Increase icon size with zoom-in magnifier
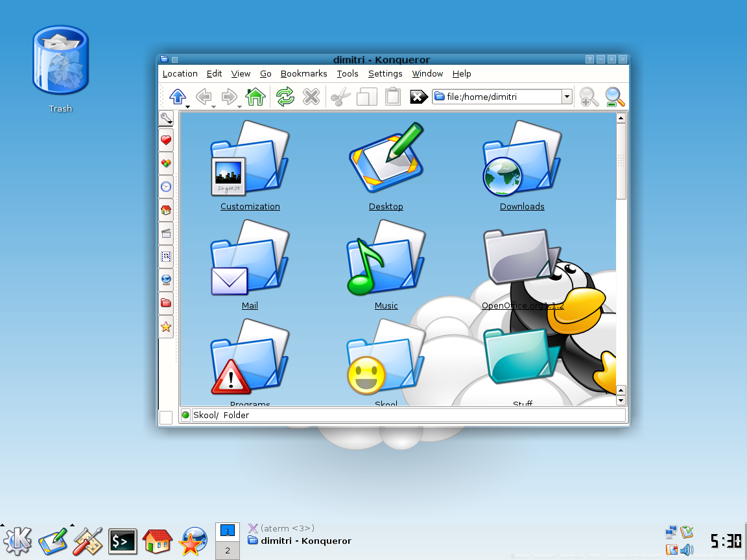 pyautogui.click(x=589, y=97)
